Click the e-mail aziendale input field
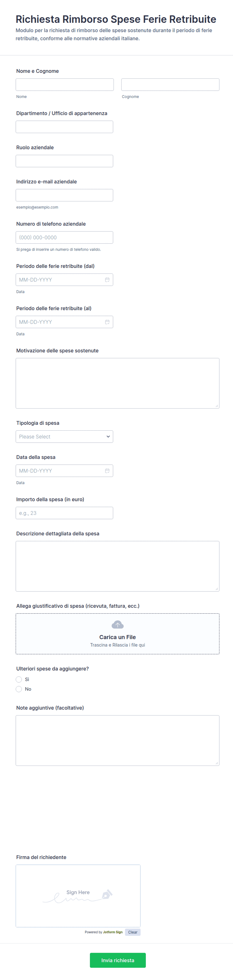233x980 pixels. coord(64,195)
